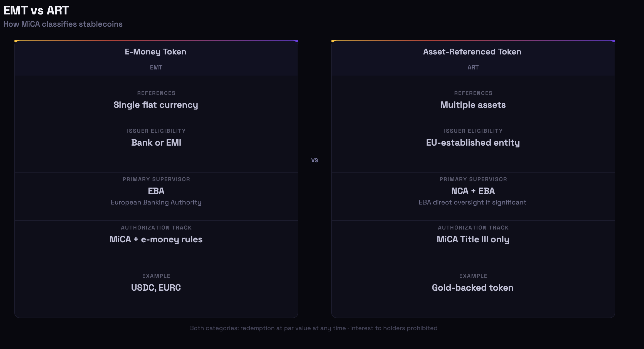
Task: Click the 'Both categories' footer note
Action: [x=314, y=328]
